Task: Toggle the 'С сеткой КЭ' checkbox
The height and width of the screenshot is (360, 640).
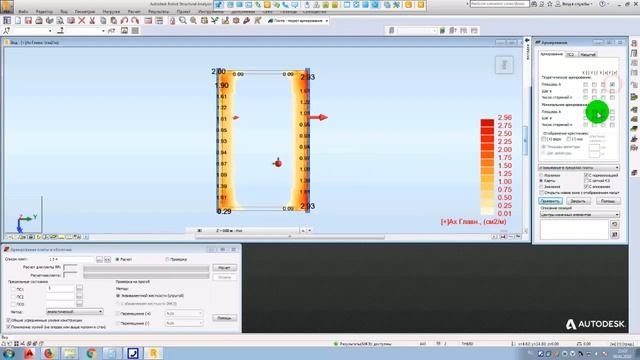Action: point(586,180)
